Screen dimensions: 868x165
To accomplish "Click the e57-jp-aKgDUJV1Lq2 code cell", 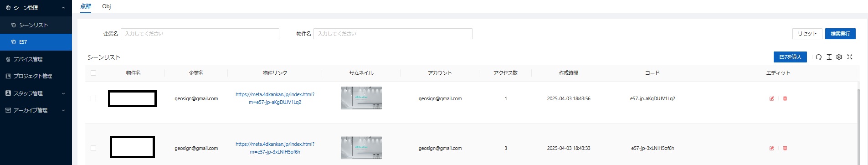I will point(652,98).
